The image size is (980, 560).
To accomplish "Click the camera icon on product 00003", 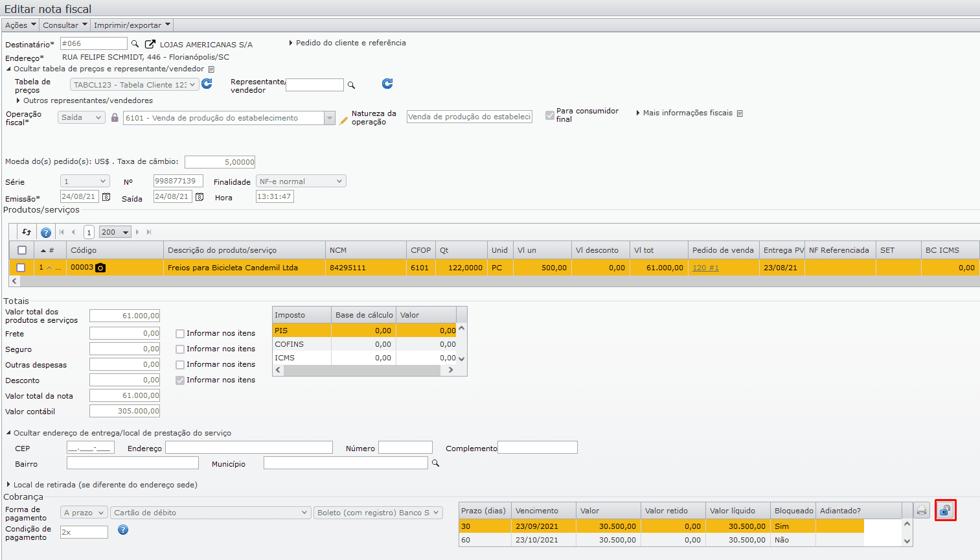I will [100, 268].
